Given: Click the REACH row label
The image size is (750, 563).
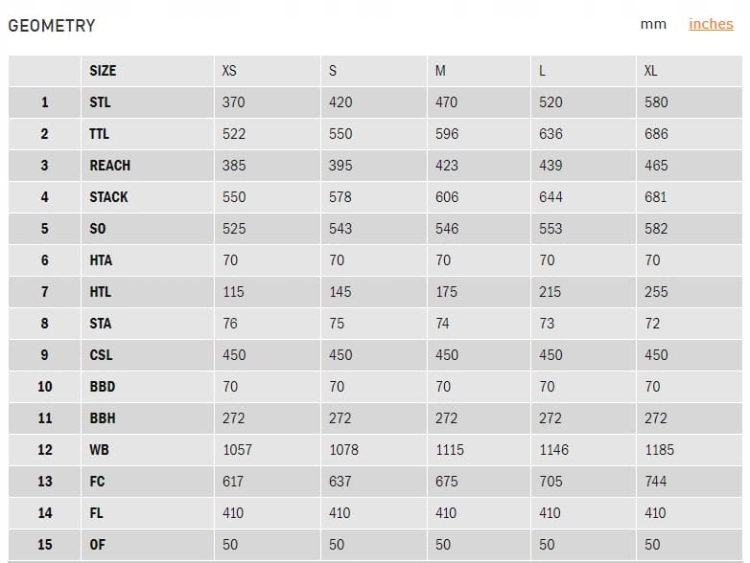Looking at the screenshot, I should pos(110,165).
